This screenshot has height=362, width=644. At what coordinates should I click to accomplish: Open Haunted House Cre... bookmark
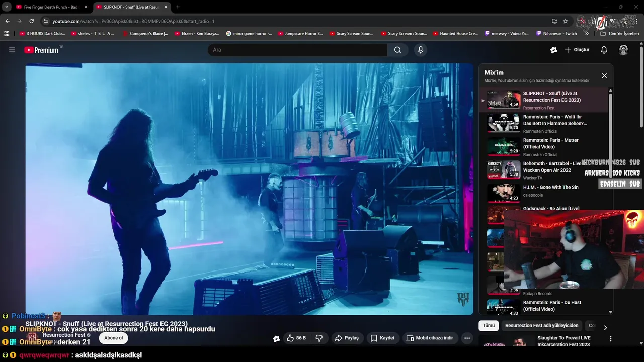click(455, 34)
